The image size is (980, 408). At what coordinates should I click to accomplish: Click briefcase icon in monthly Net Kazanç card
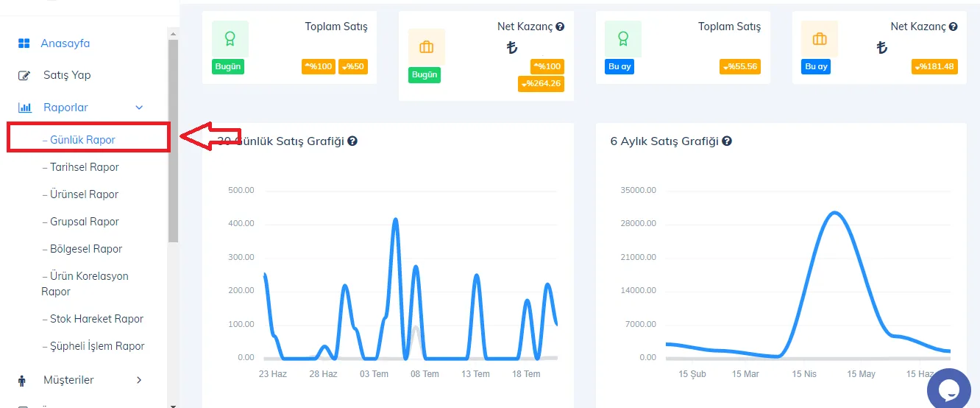click(820, 38)
